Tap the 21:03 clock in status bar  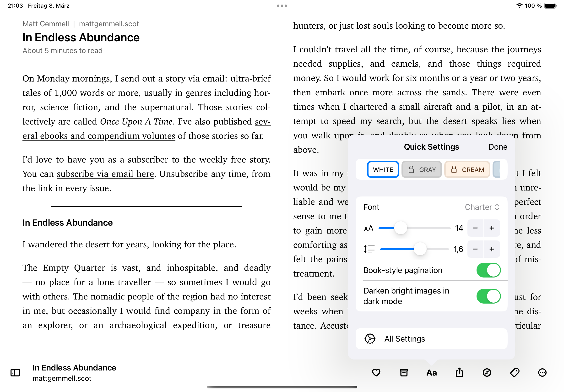pos(15,6)
